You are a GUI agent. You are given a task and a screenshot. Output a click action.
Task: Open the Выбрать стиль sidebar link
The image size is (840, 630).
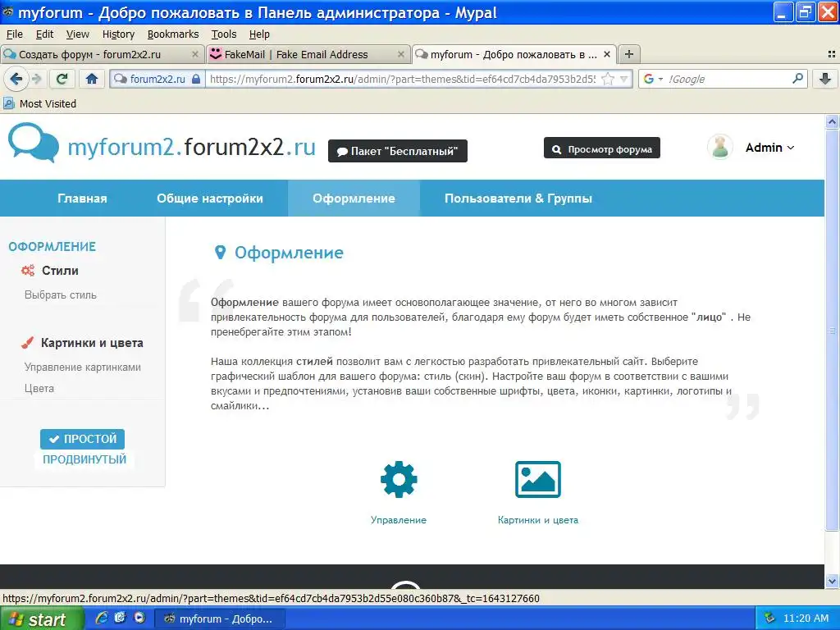(61, 295)
